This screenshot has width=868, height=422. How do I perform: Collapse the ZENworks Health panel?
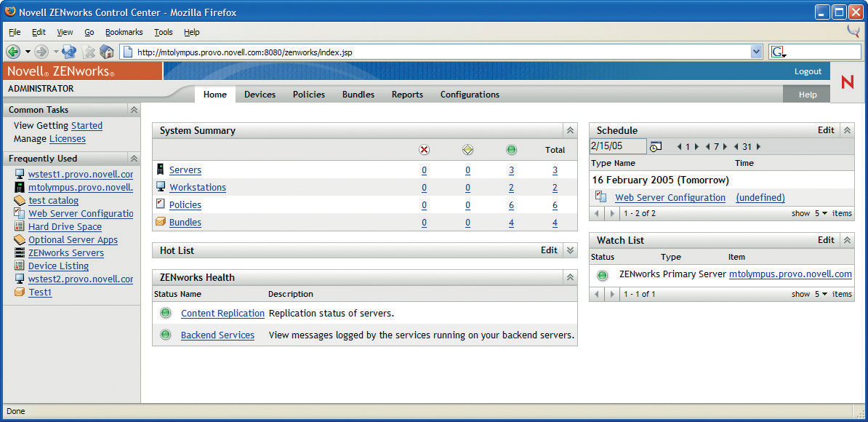pyautogui.click(x=570, y=277)
